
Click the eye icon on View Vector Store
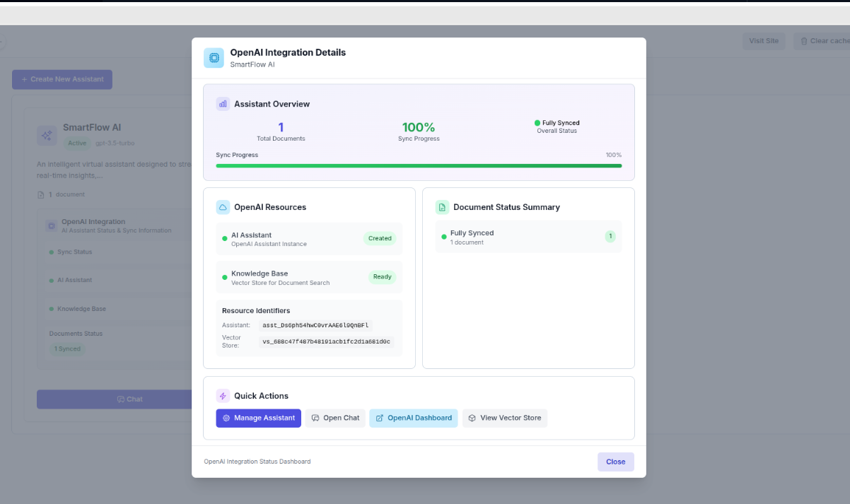[x=471, y=418]
